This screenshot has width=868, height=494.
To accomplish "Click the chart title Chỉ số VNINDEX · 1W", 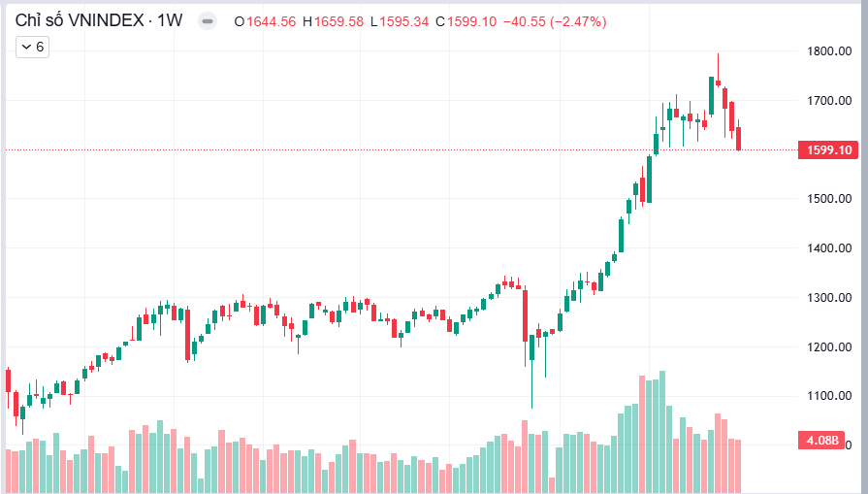I will pos(99,20).
